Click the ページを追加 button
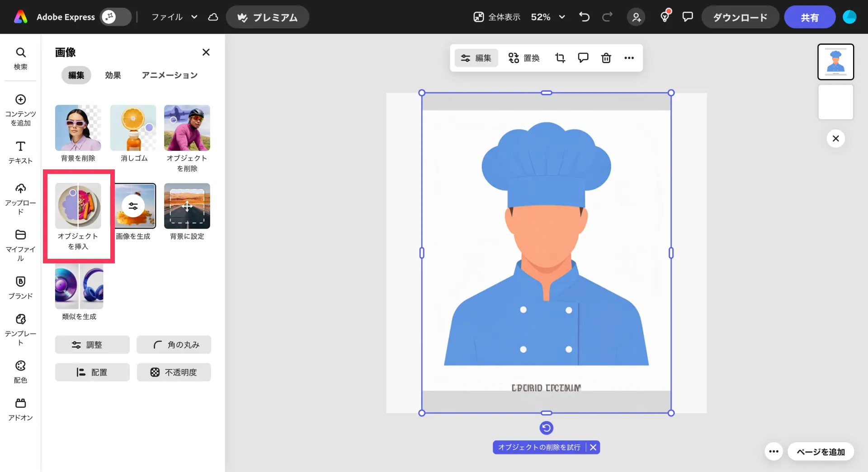 820,452
